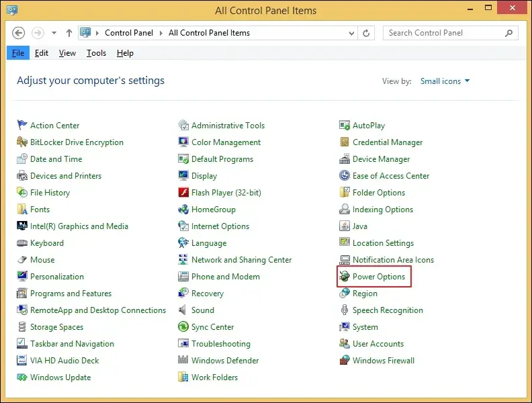Image resolution: width=532 pixels, height=403 pixels.
Task: Click the Credential Manager icon
Action: [345, 142]
